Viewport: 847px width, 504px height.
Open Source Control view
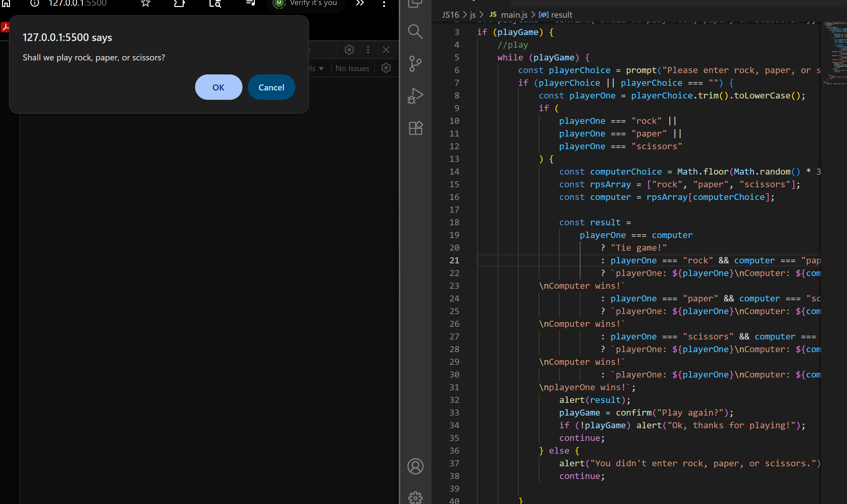point(415,64)
